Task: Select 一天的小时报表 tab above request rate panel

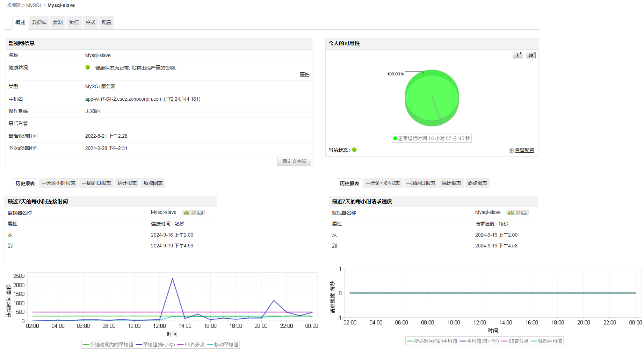Action: coord(383,183)
